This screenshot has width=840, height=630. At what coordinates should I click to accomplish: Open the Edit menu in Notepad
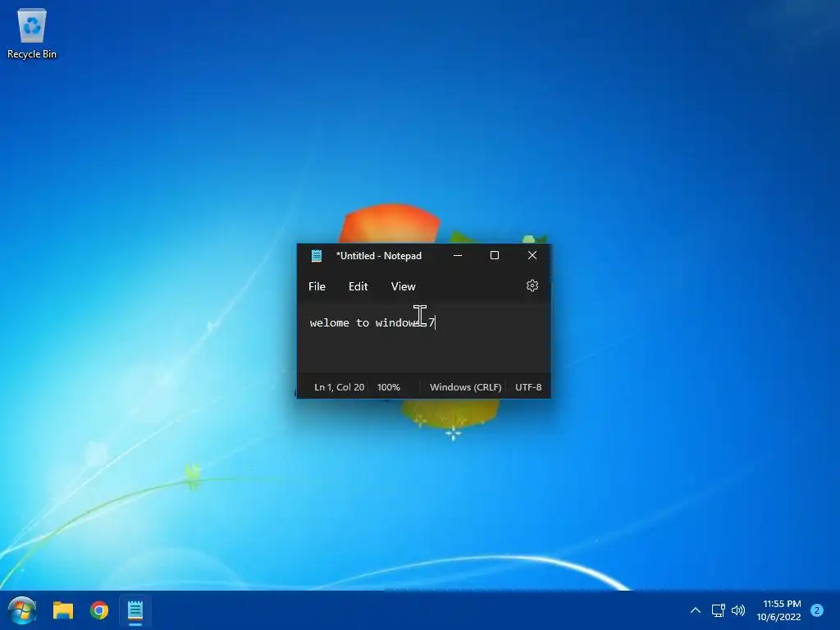click(358, 286)
